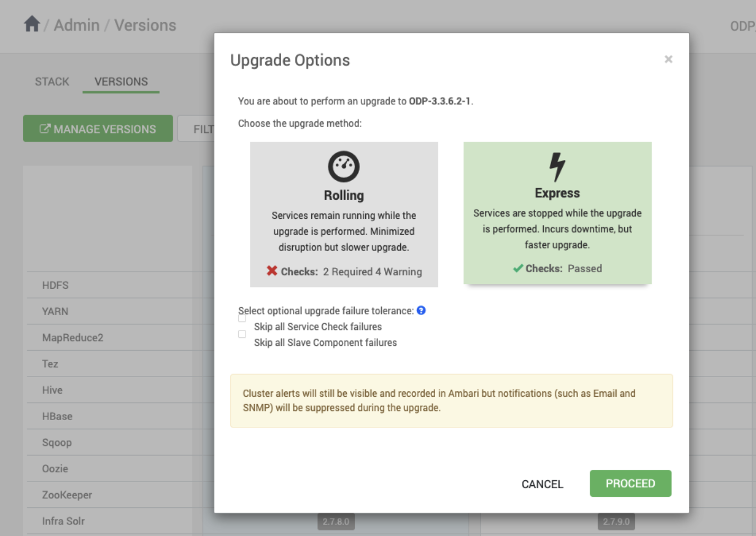Click the HBase service row

pos(110,416)
